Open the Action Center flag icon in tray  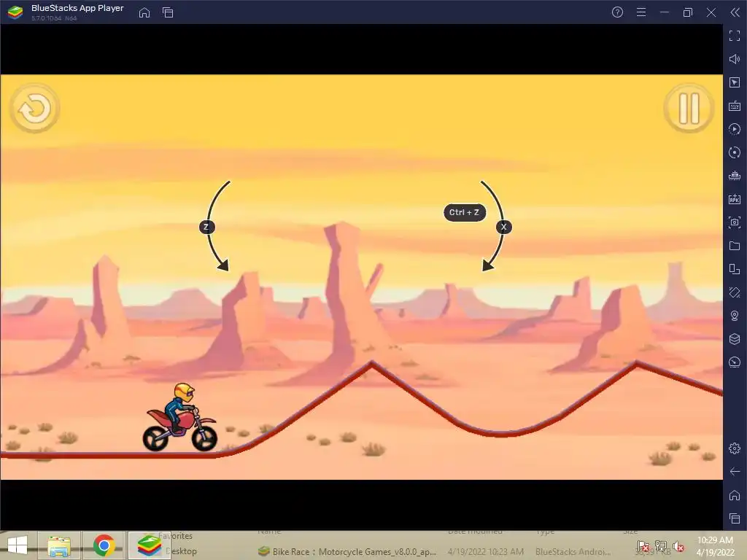click(x=643, y=546)
